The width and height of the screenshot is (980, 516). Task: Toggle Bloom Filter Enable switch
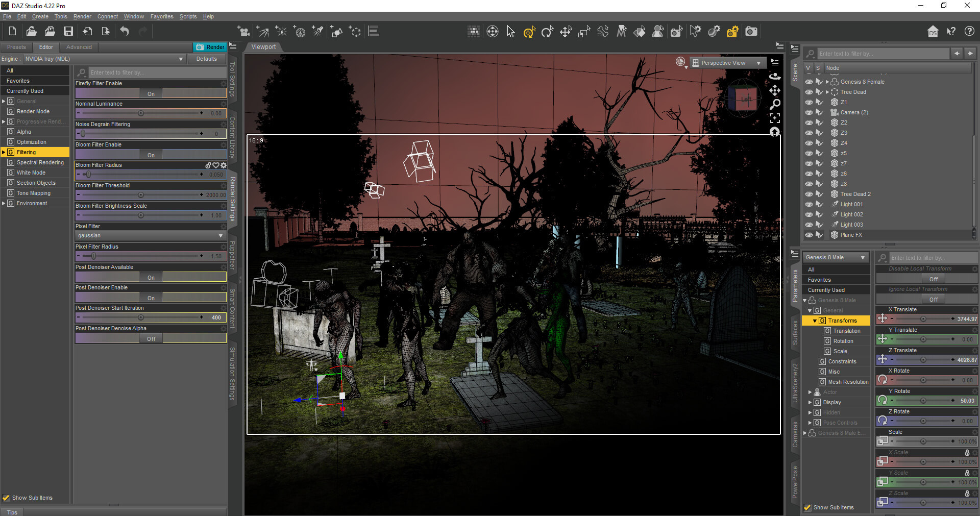coord(151,155)
